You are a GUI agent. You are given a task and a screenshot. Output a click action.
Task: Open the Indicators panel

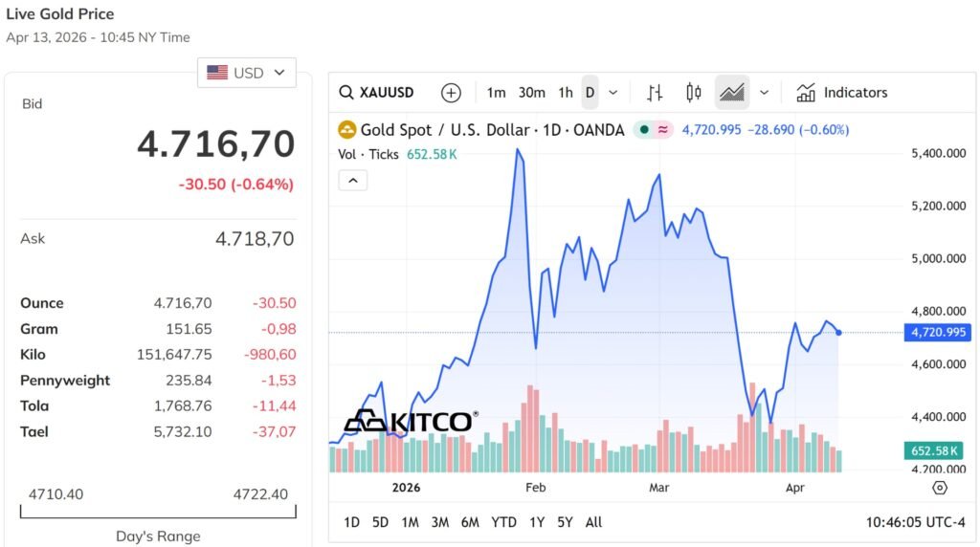click(842, 93)
